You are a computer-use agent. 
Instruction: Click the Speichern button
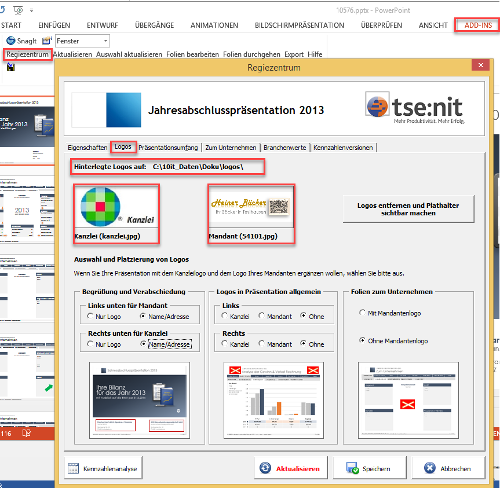(x=370, y=468)
